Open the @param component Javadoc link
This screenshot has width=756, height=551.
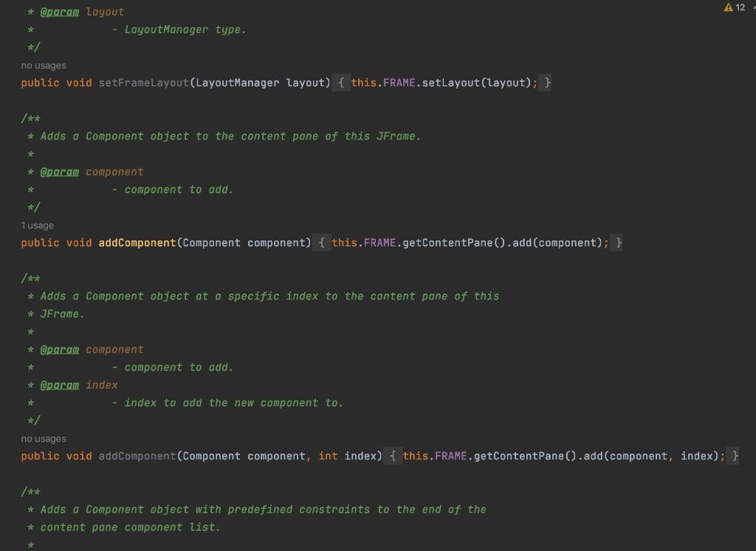pyautogui.click(x=59, y=171)
